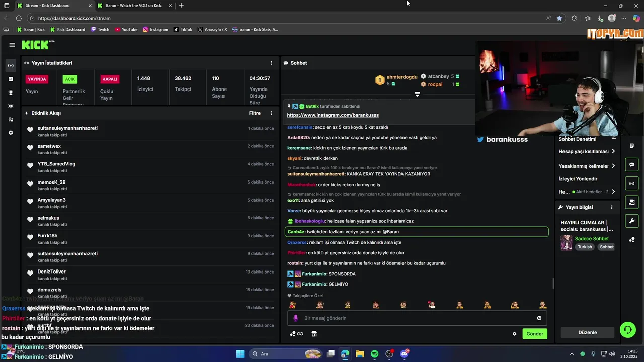Screen dimensions: 644x362
Task: Open the channel points infinity icon
Action: 297,334
